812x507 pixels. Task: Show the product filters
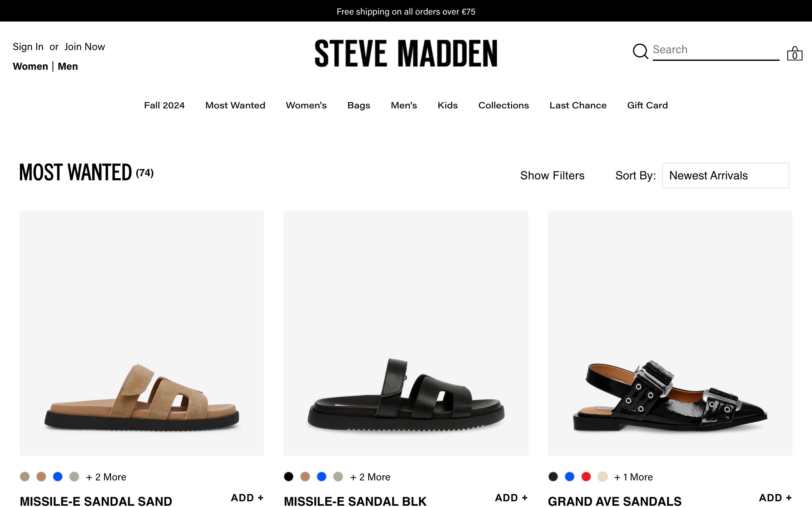click(x=552, y=175)
